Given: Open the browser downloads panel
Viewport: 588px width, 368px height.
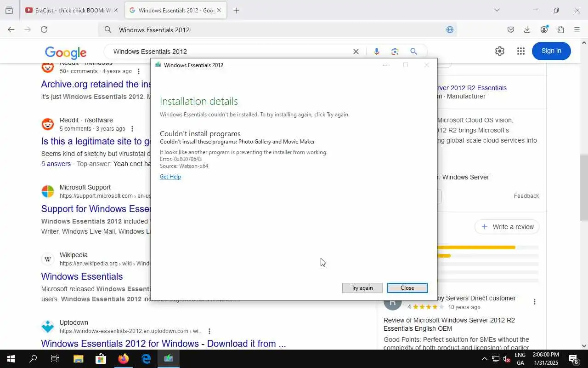Looking at the screenshot, I should click(x=527, y=29).
